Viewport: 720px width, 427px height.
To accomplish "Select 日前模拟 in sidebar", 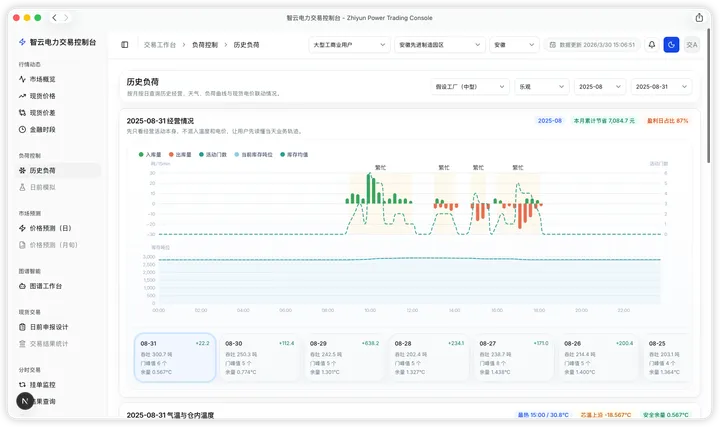I will click(x=58, y=187).
